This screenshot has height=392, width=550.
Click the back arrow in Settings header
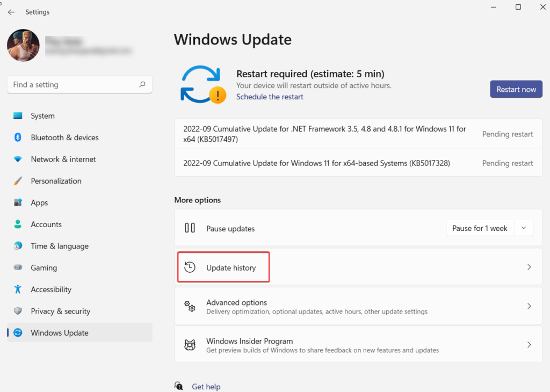(x=11, y=12)
